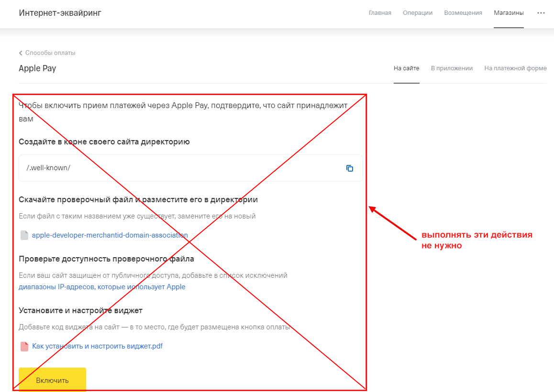Image resolution: width=554 pixels, height=392 pixels.
Task: Download apple-developer-merchantid-domain-association file
Action: click(x=110, y=235)
